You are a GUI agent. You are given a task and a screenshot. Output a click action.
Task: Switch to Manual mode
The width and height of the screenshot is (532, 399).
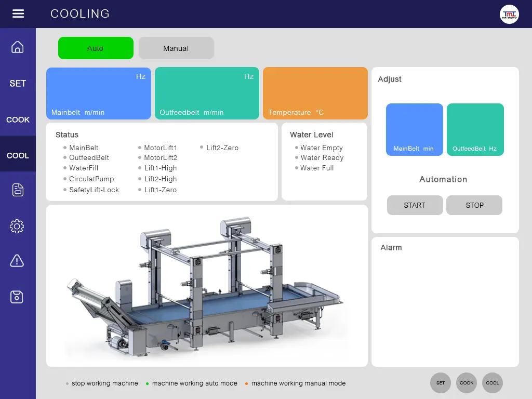click(x=176, y=48)
